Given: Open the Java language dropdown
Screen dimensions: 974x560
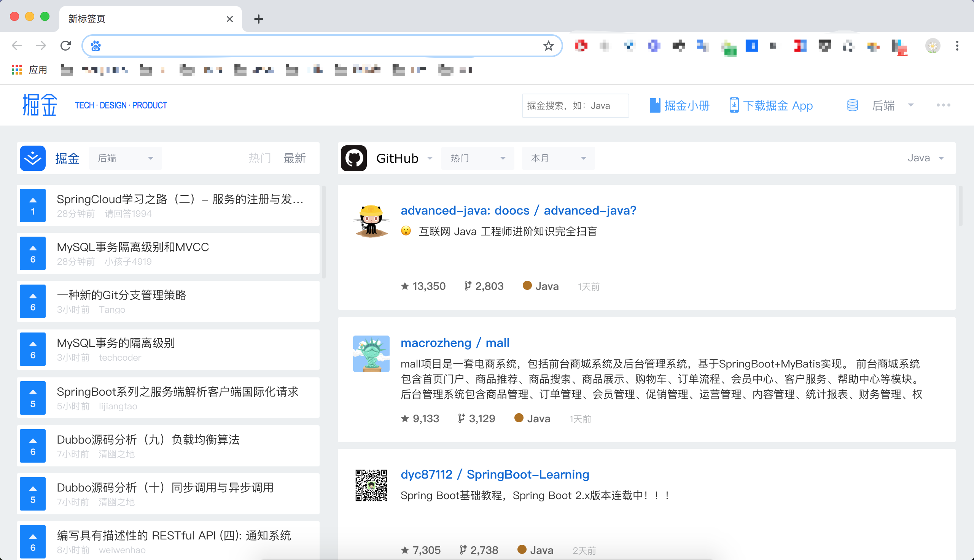Looking at the screenshot, I should point(926,158).
